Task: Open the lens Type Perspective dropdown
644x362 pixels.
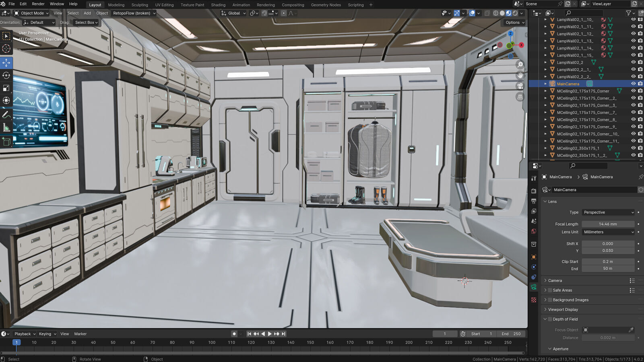Action: coord(608,212)
